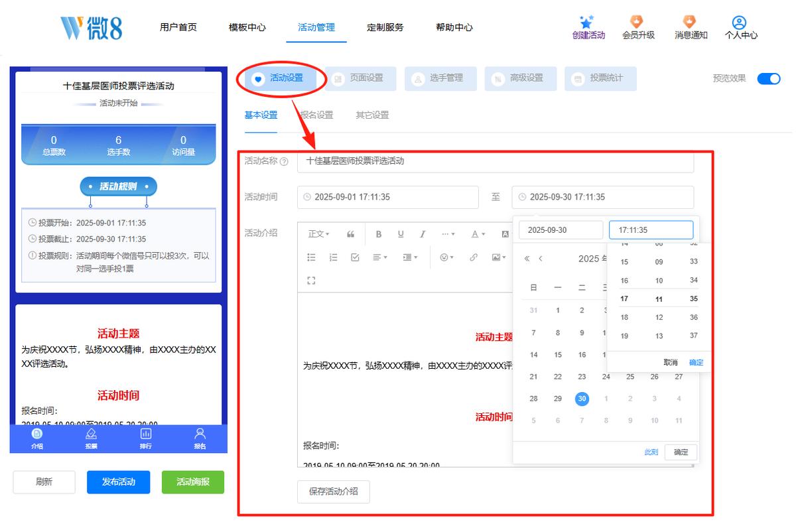Image resolution: width=796 pixels, height=532 pixels.
Task: Go to previous month in calendar
Action: 541,259
